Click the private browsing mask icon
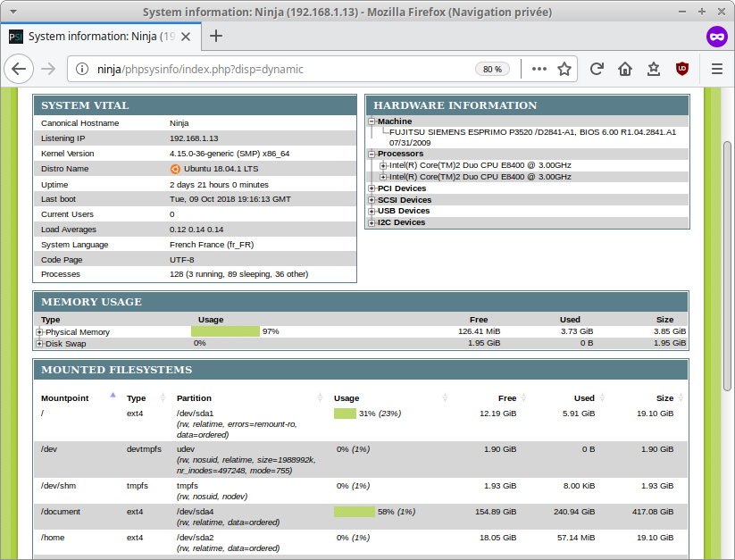 click(717, 36)
